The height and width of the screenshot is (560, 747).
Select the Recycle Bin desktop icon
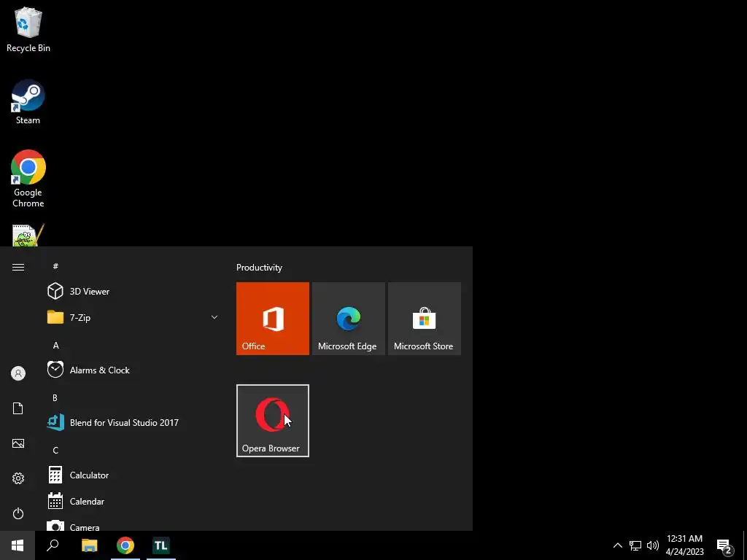point(28,29)
